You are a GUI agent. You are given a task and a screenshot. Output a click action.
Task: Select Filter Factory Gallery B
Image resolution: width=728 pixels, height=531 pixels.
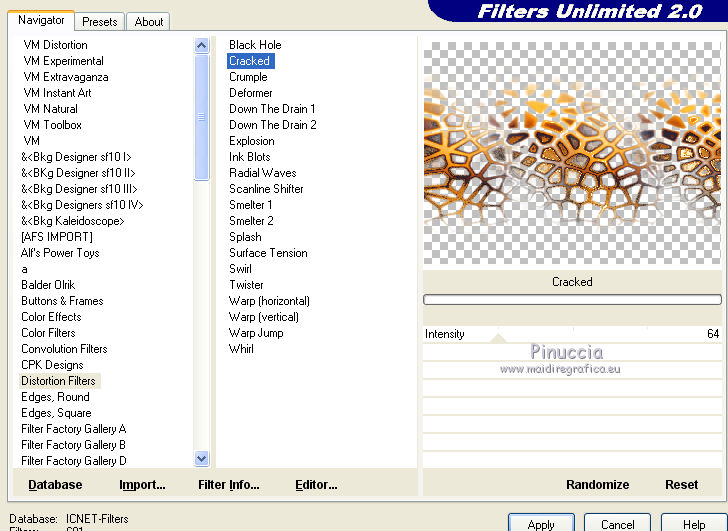[x=73, y=445]
